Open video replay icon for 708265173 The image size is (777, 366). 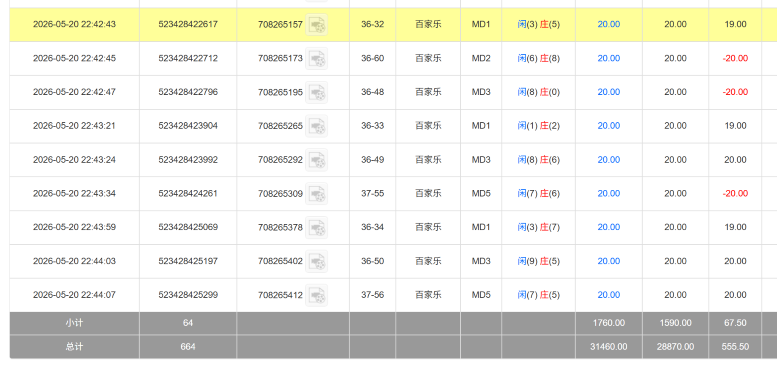(316, 58)
